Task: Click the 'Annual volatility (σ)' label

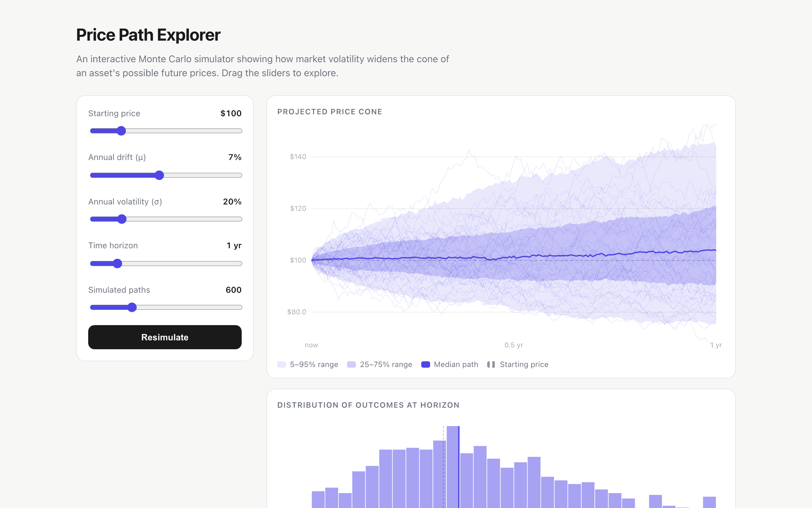Action: click(125, 202)
